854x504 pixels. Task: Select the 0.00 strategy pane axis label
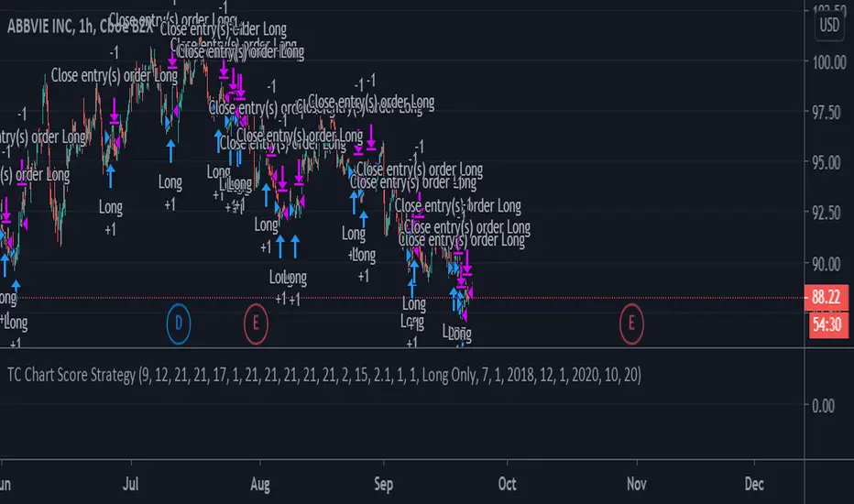823,406
